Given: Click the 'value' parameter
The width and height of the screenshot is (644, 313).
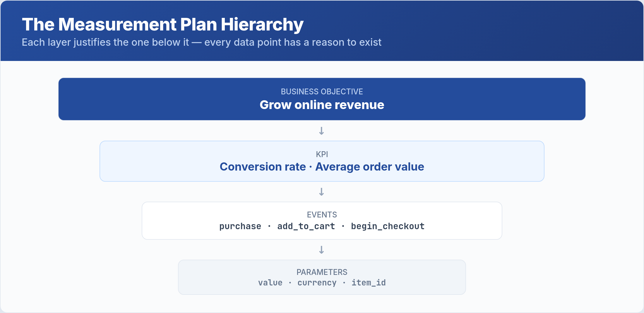Looking at the screenshot, I should [270, 283].
